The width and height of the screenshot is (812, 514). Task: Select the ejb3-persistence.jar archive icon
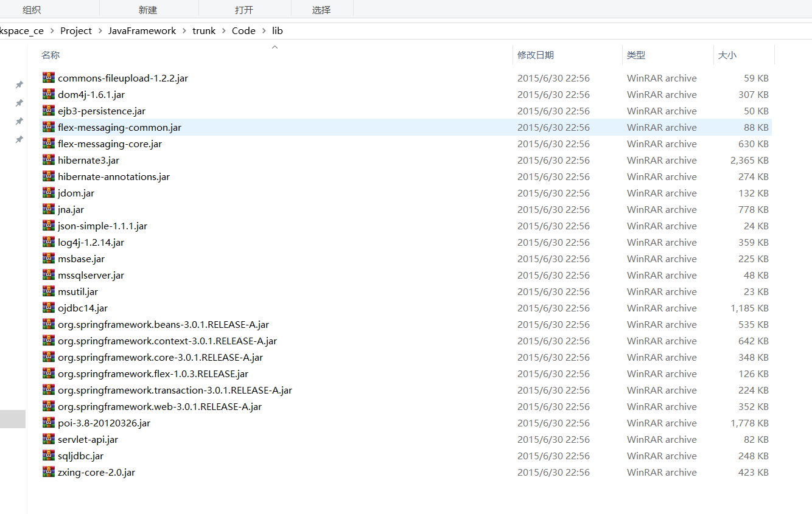tap(49, 111)
